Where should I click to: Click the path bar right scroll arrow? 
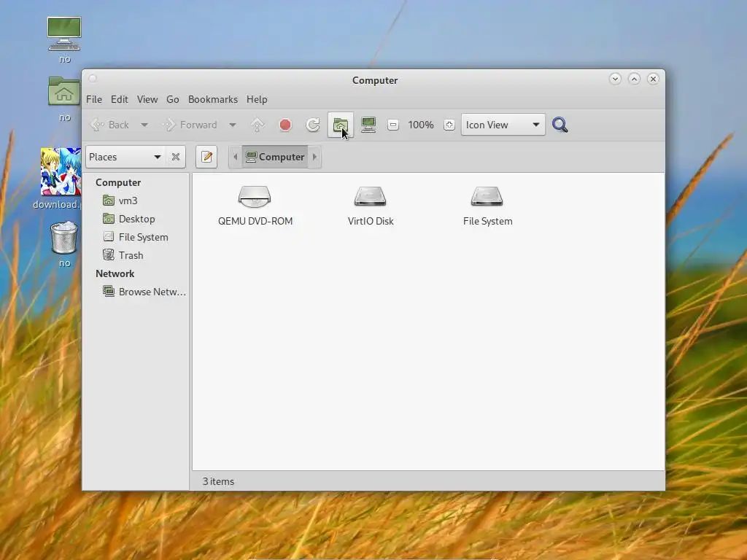[314, 157]
